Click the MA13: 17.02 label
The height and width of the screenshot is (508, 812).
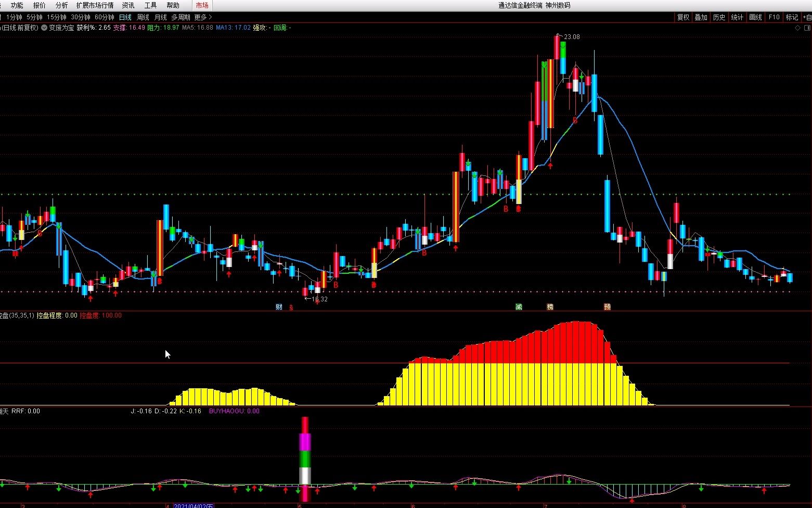pyautogui.click(x=234, y=28)
